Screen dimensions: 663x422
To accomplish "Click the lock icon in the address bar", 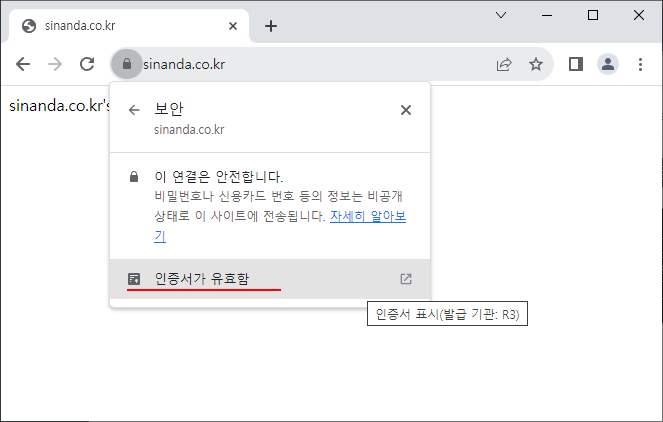I will click(126, 64).
